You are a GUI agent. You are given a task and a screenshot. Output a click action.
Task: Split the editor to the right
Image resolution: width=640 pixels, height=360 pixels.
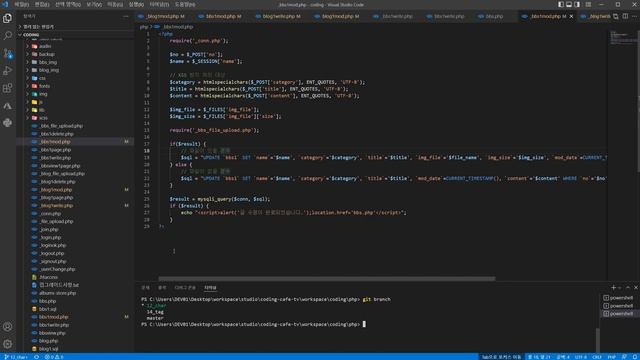tap(625, 16)
